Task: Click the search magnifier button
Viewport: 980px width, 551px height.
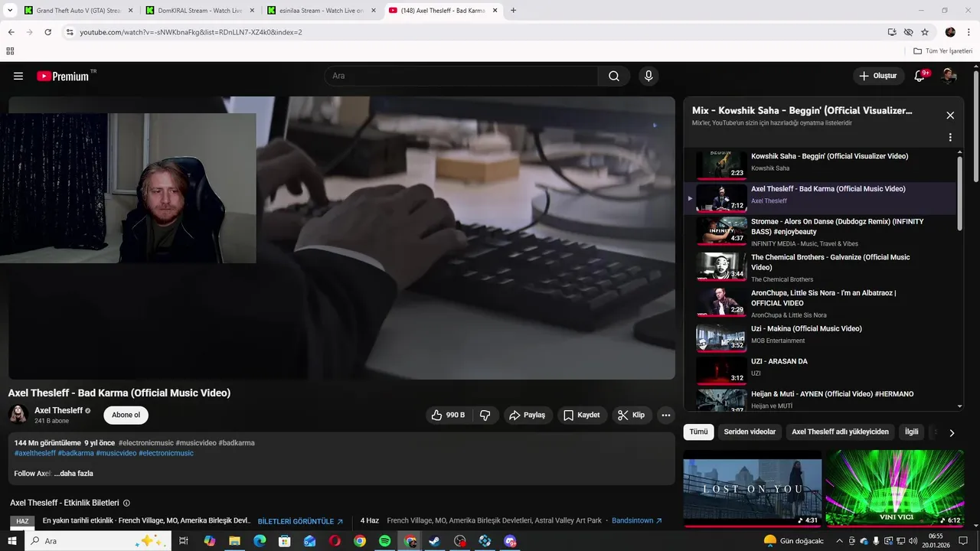Action: (614, 76)
